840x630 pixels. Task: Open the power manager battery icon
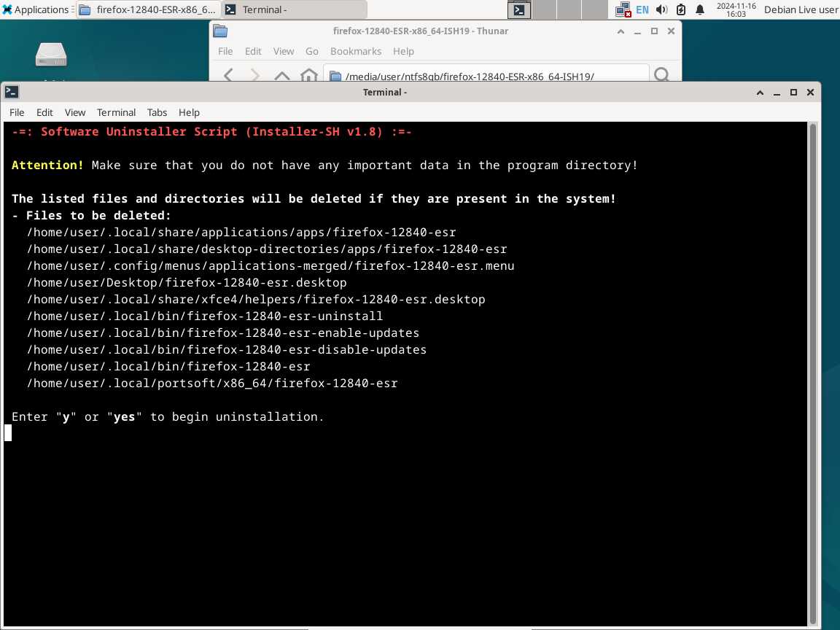[681, 9]
